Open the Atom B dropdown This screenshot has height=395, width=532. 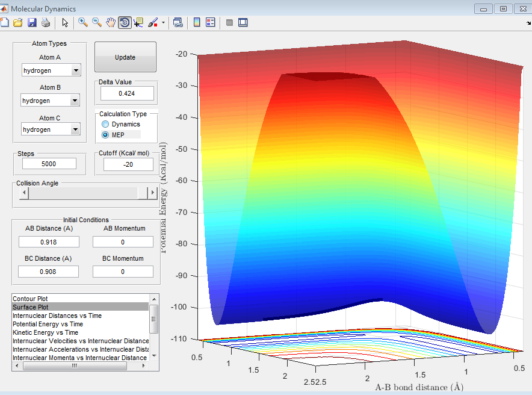(75, 101)
